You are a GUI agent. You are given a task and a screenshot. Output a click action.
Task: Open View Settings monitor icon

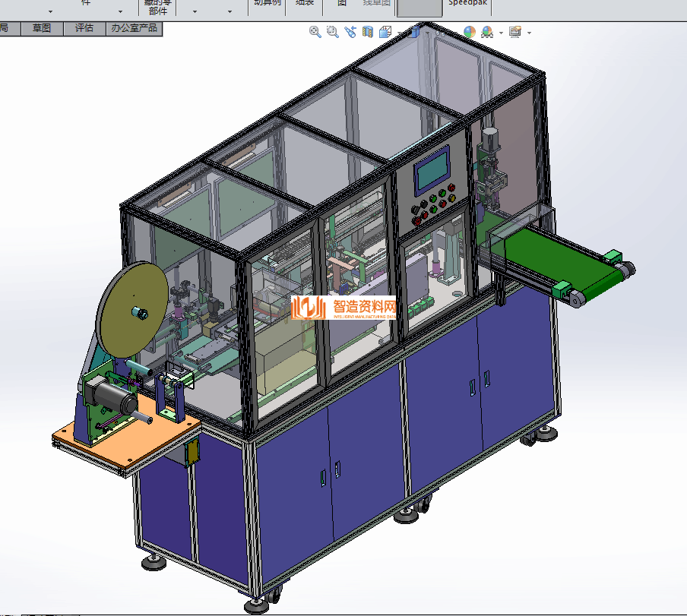(515, 32)
